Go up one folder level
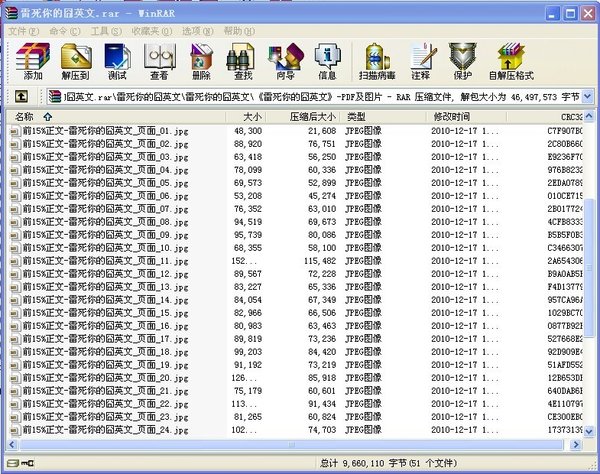600x474 pixels. pyautogui.click(x=21, y=96)
